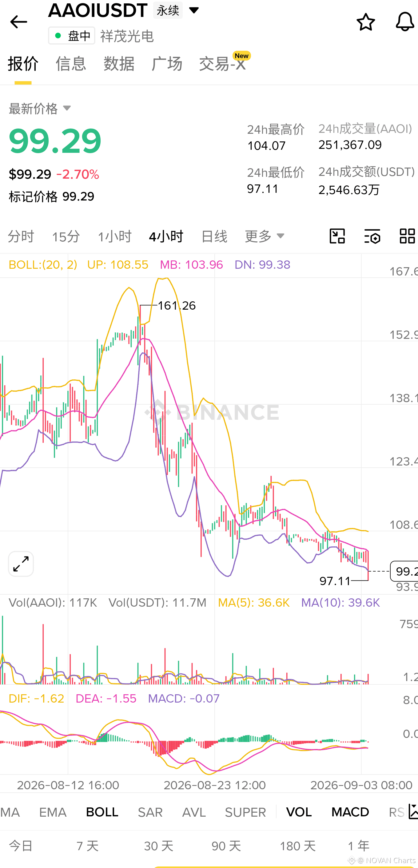Image resolution: width=418 pixels, height=868 pixels.
Task: Toggle the MACD sub-indicator
Action: (x=350, y=812)
